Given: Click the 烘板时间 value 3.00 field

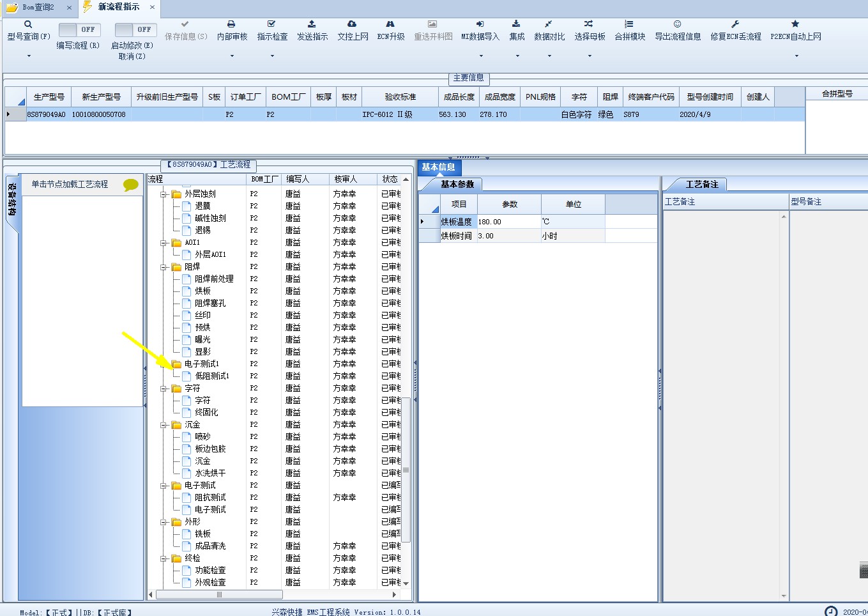Looking at the screenshot, I should [x=509, y=236].
